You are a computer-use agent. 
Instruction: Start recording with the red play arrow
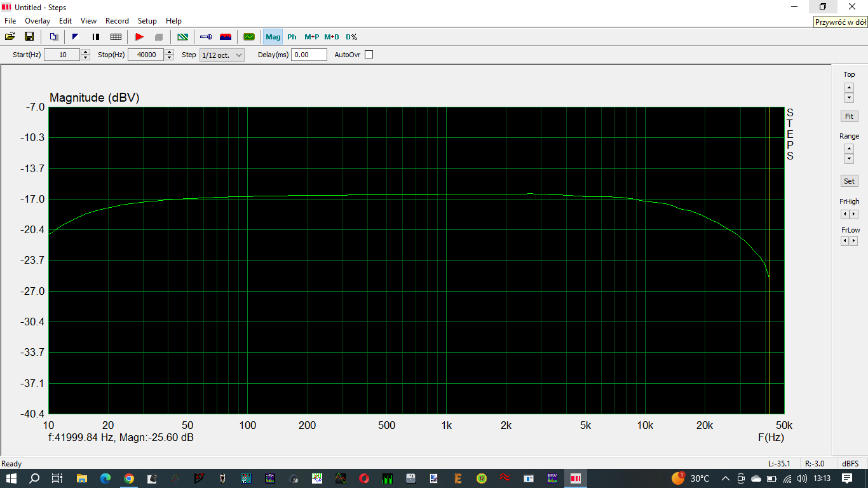(x=139, y=37)
